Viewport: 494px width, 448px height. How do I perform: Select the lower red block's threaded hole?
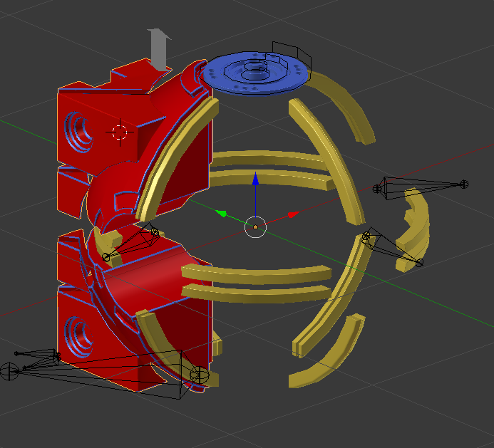[78, 337]
